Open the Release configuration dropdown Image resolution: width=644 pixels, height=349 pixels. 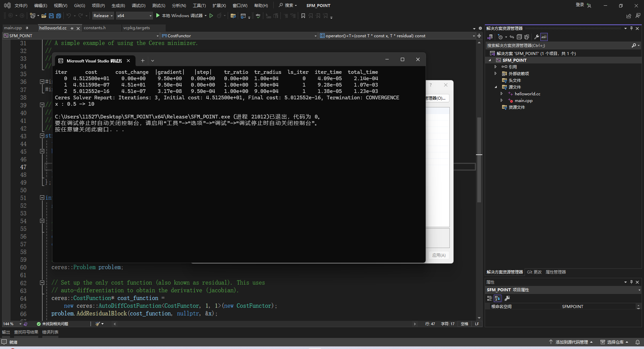coord(103,16)
